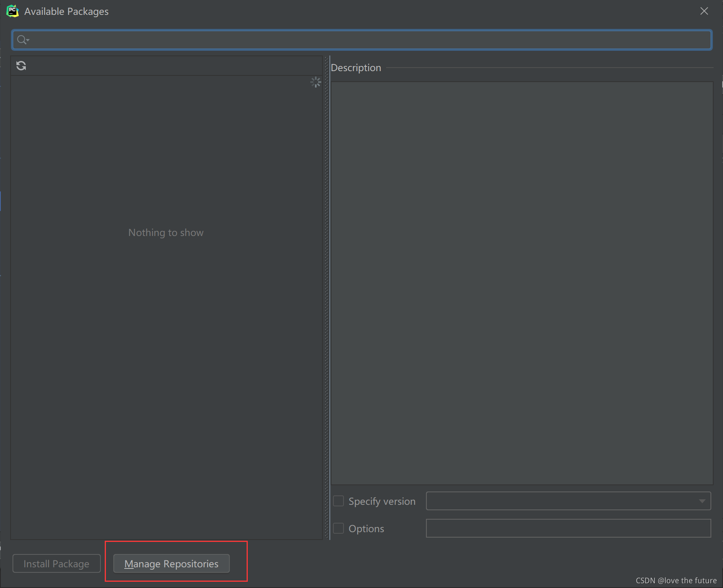Enable the Options checkbox
Screen dimensions: 723x588
[x=338, y=528]
